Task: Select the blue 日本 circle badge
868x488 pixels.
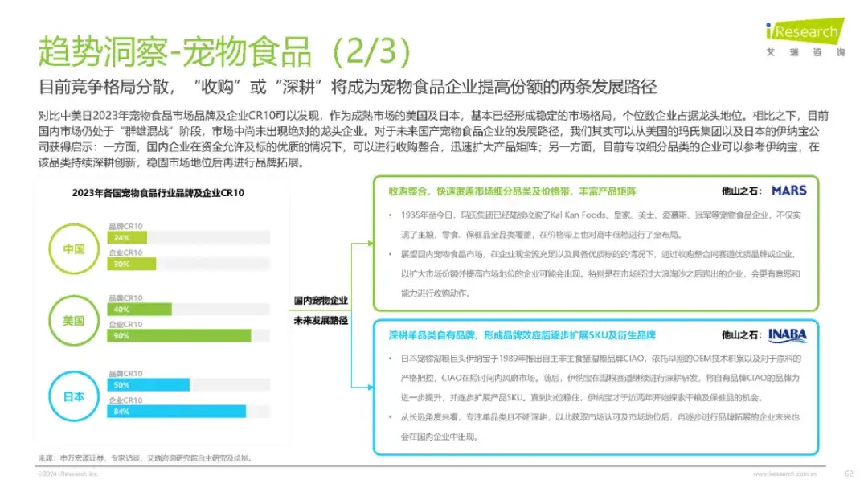Action: [x=74, y=396]
